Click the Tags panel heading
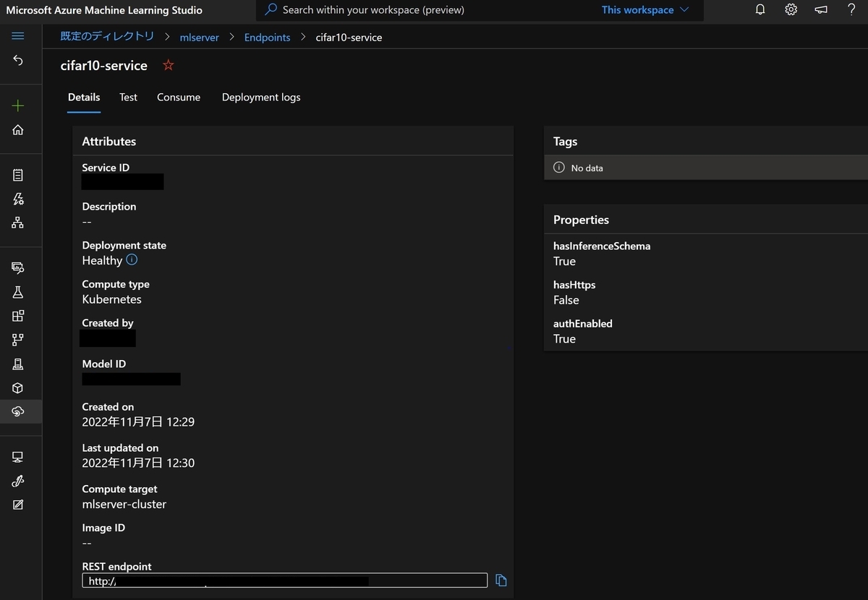The image size is (868, 600). coord(565,142)
